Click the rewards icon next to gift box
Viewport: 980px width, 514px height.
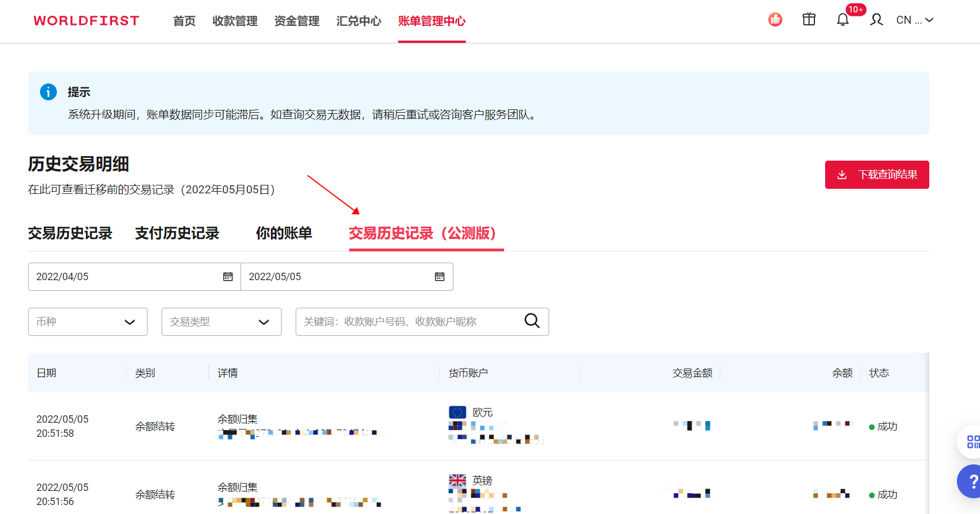(775, 19)
